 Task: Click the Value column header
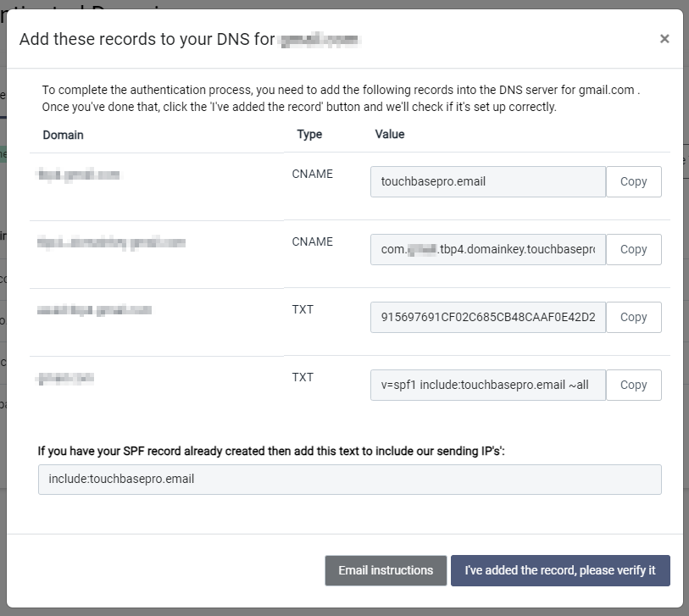tap(390, 134)
